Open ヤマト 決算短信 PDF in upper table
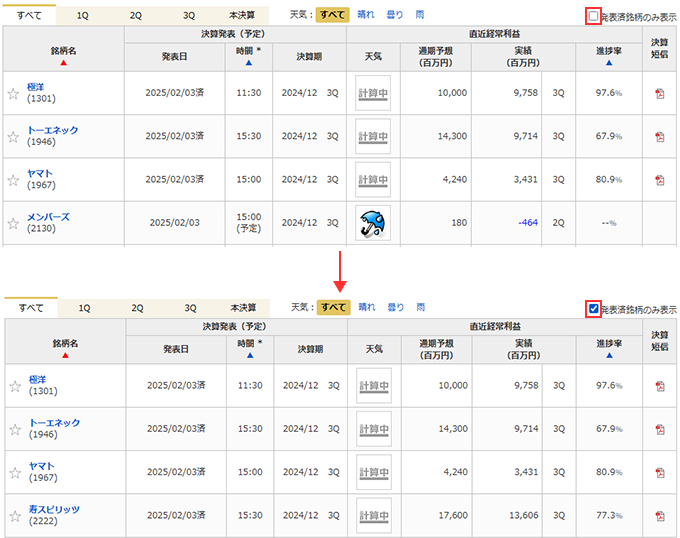The width and height of the screenshot is (680, 538). [660, 180]
